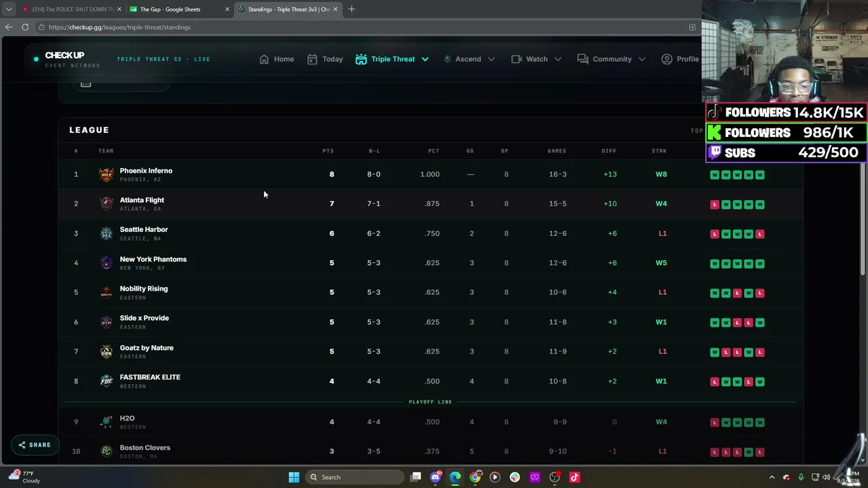This screenshot has height=488, width=868.
Task: Click Phoenix Inferno's 1.000 percentage
Action: 430,174
